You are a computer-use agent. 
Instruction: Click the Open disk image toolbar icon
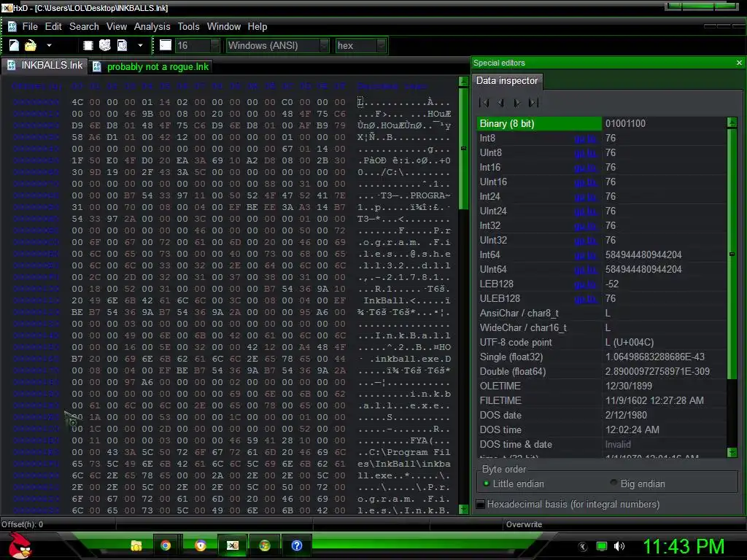tap(123, 45)
